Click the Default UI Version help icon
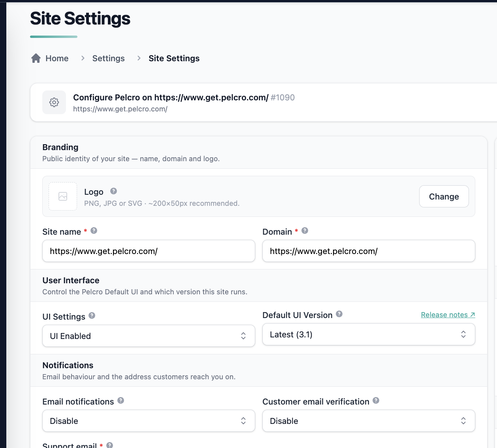The width and height of the screenshot is (497, 448). click(x=339, y=314)
